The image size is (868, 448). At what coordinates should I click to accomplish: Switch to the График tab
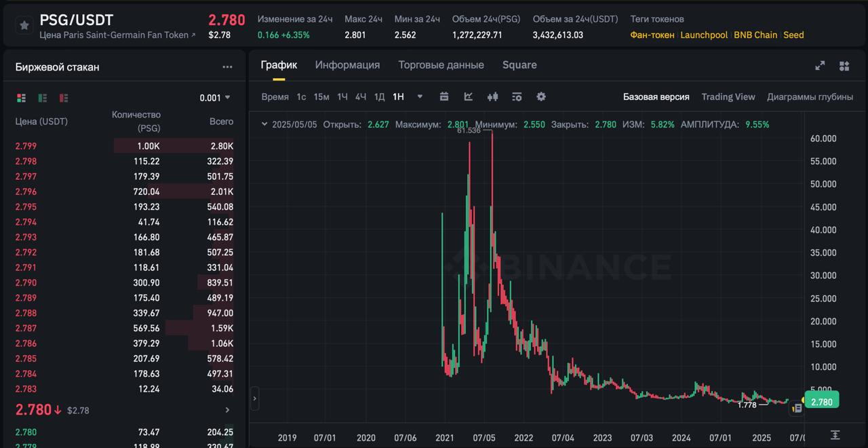pyautogui.click(x=279, y=65)
